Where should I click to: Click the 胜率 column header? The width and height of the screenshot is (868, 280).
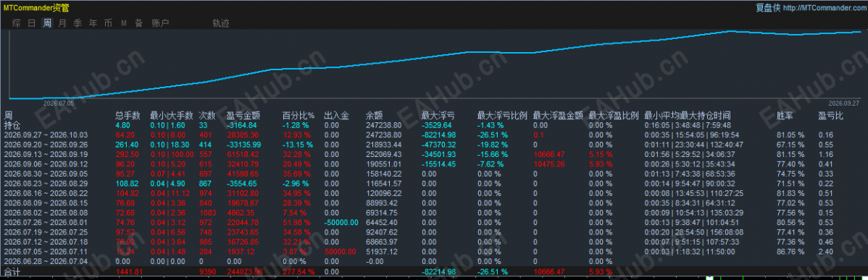[785, 116]
